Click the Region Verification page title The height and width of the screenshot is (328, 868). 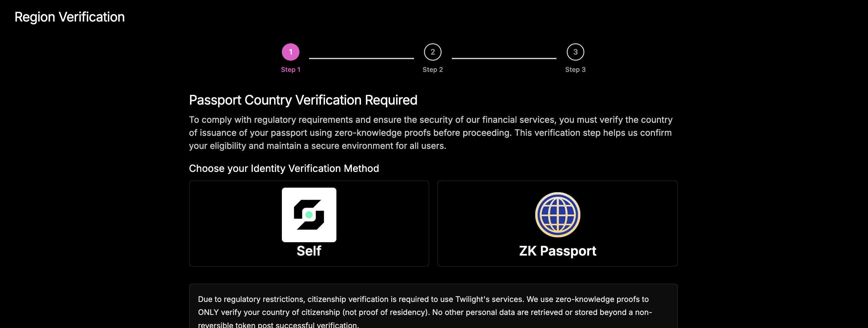coord(69,17)
